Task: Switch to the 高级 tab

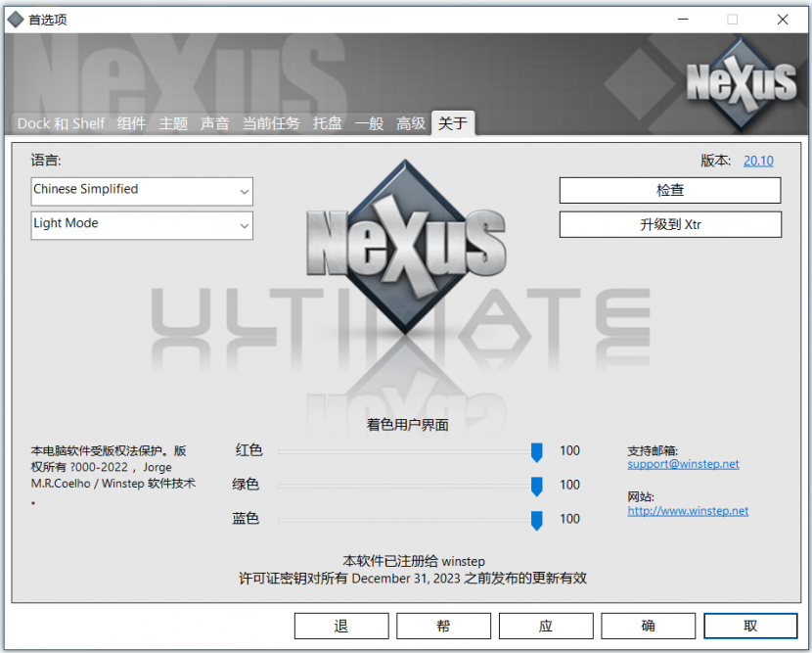Action: click(411, 123)
